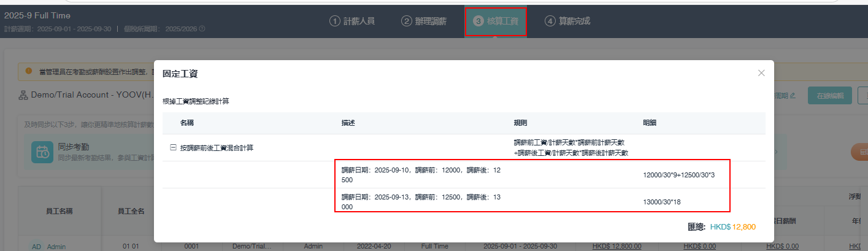Close the 固定工資 dialog
The image size is (868, 251).
(x=761, y=73)
